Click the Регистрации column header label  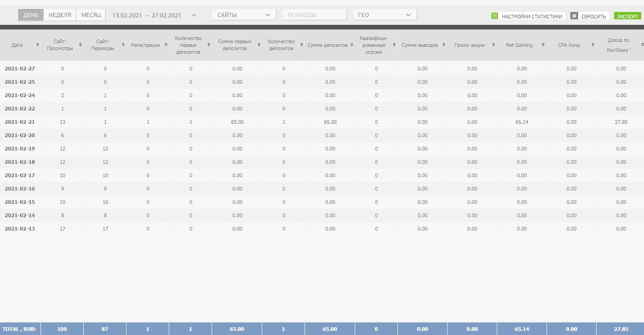click(x=145, y=45)
